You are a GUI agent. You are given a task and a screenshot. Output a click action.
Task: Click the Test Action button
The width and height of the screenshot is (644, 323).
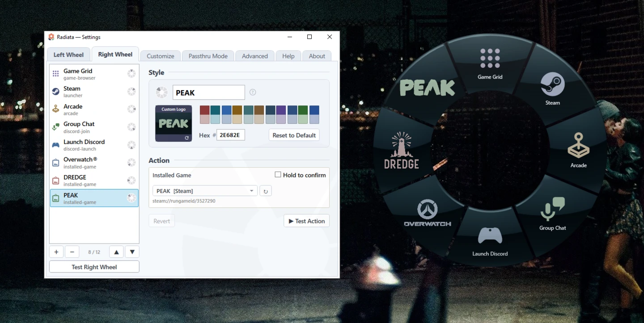click(x=306, y=221)
